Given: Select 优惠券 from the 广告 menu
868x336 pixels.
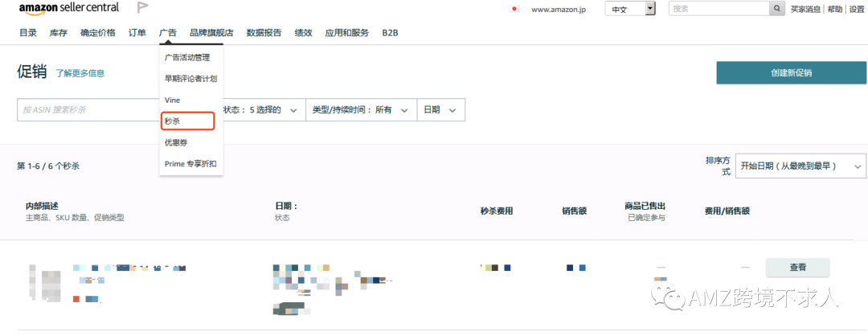Looking at the screenshot, I should tap(176, 142).
